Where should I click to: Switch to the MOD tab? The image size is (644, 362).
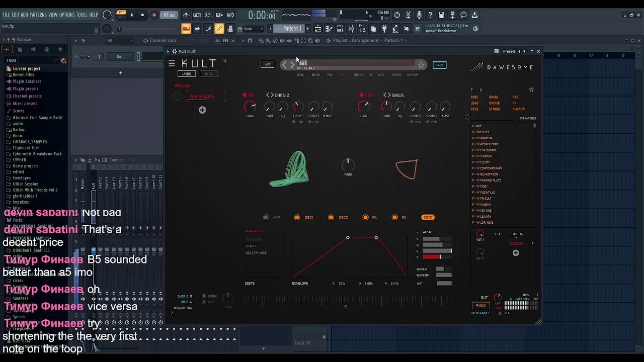[428, 217]
